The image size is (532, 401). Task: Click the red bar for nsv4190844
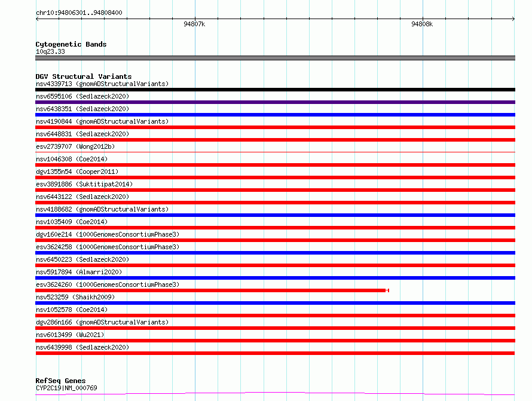pos(275,127)
